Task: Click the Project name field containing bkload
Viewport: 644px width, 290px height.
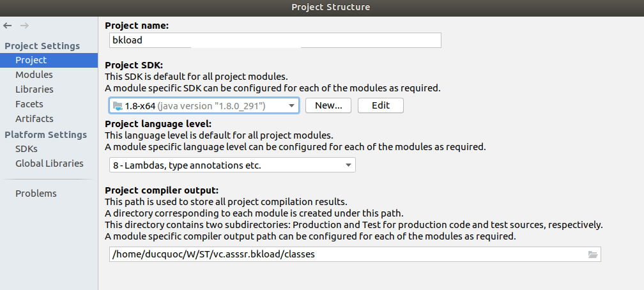Action: coord(275,40)
